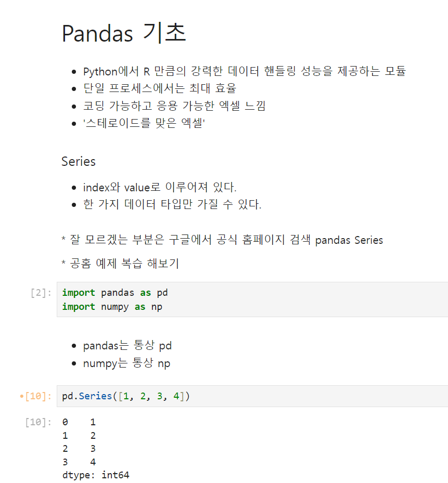This screenshot has height=483, width=448.
Task: Click the [2]: cell prompt
Action: pyautogui.click(x=41, y=293)
